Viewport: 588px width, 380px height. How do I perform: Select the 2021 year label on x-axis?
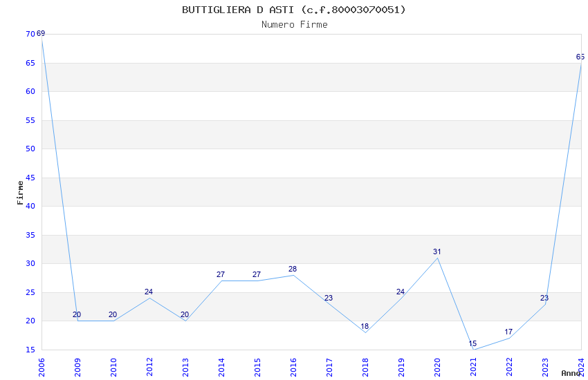click(473, 367)
